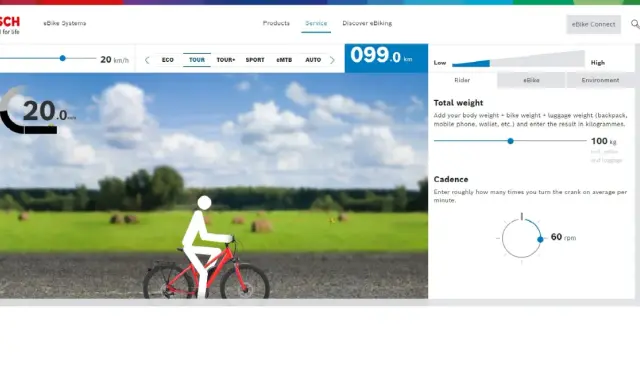Click the 100 kg weight value

604,141
